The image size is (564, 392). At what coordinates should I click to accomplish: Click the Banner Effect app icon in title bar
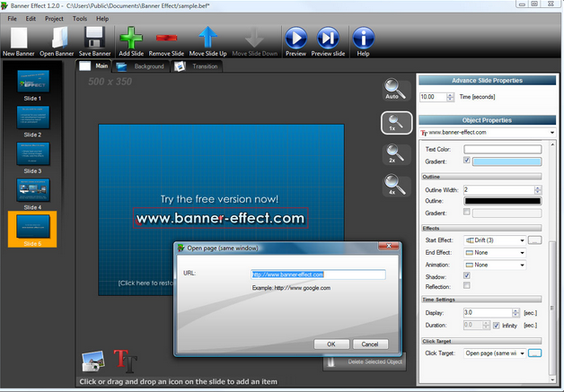coord(4,5)
